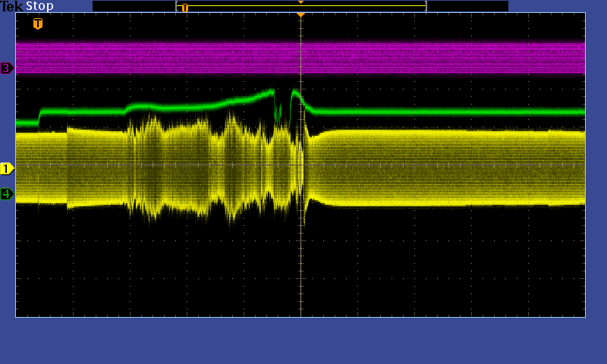Select the steady yellow waveform on the right

455,167
